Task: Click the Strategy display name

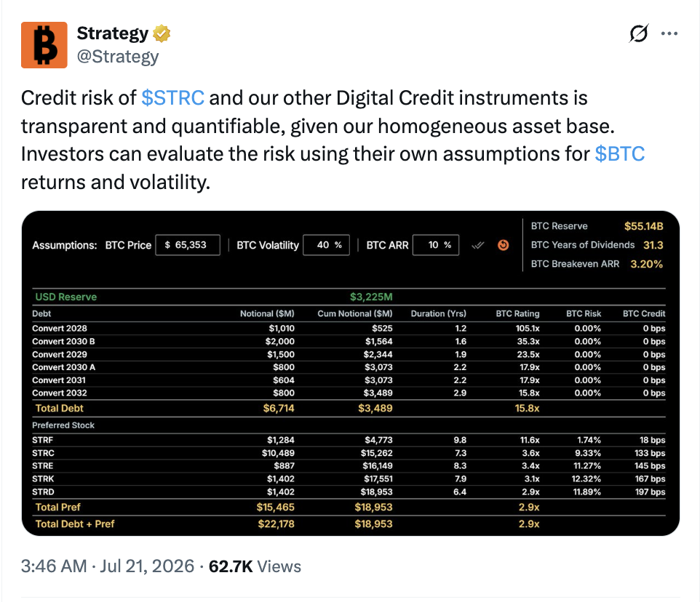Action: [113, 33]
